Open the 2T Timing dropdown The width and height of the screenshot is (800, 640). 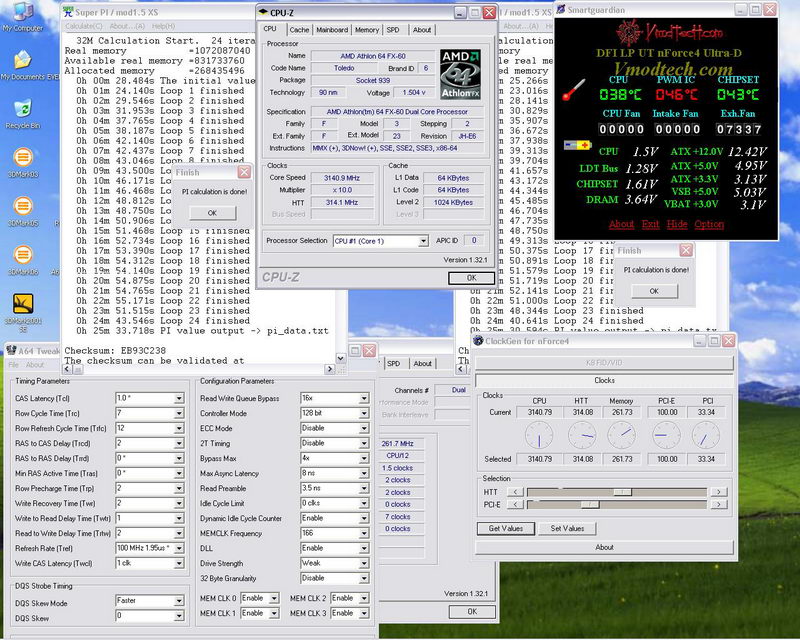tap(363, 443)
